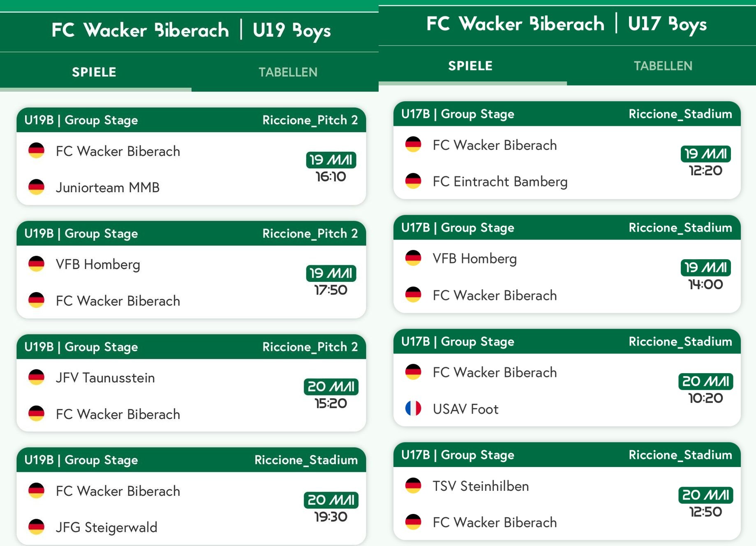The image size is (756, 546).
Task: Click the flag beside VFB Homberg in the U17 list
Action: point(413,258)
